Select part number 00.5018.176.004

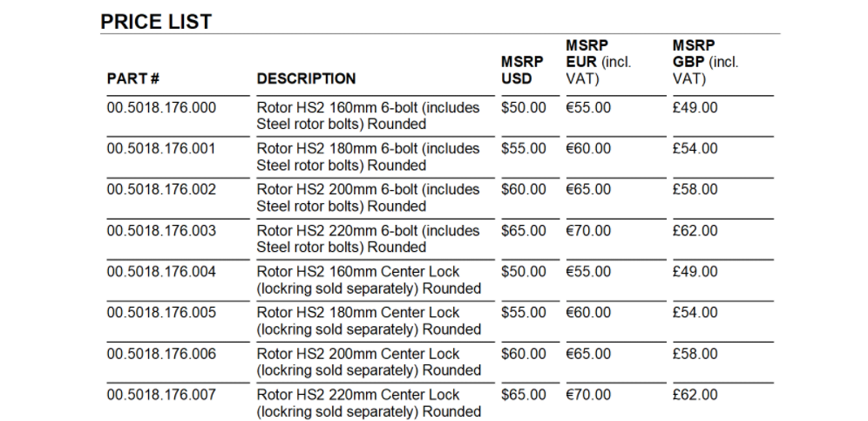coord(161,272)
